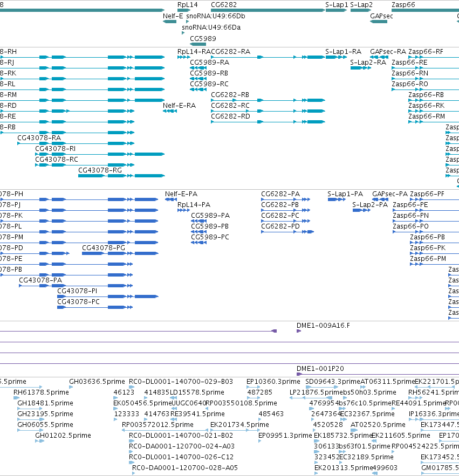Open the EP10360.3prime EST
459x476 pixels.
[x=254, y=387]
